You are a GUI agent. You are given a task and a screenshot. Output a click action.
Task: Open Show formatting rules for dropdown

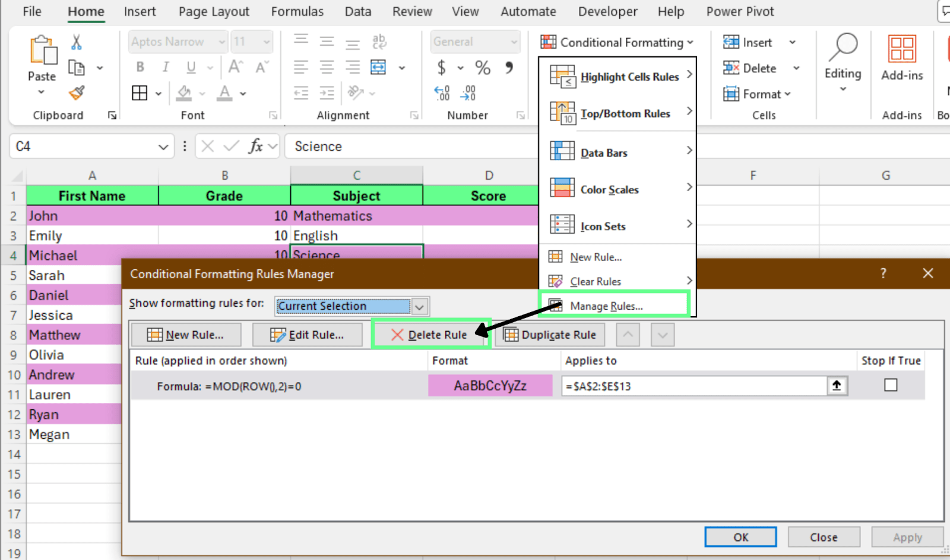pyautogui.click(x=420, y=306)
